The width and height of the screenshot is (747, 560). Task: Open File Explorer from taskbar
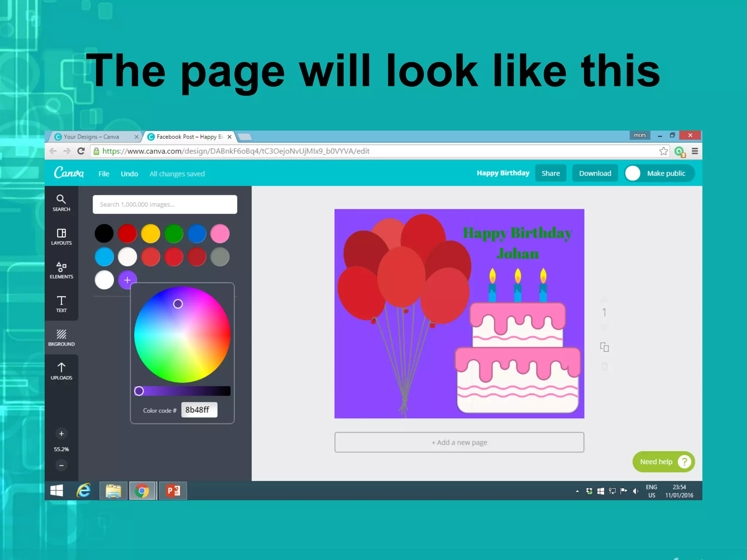tap(113, 491)
